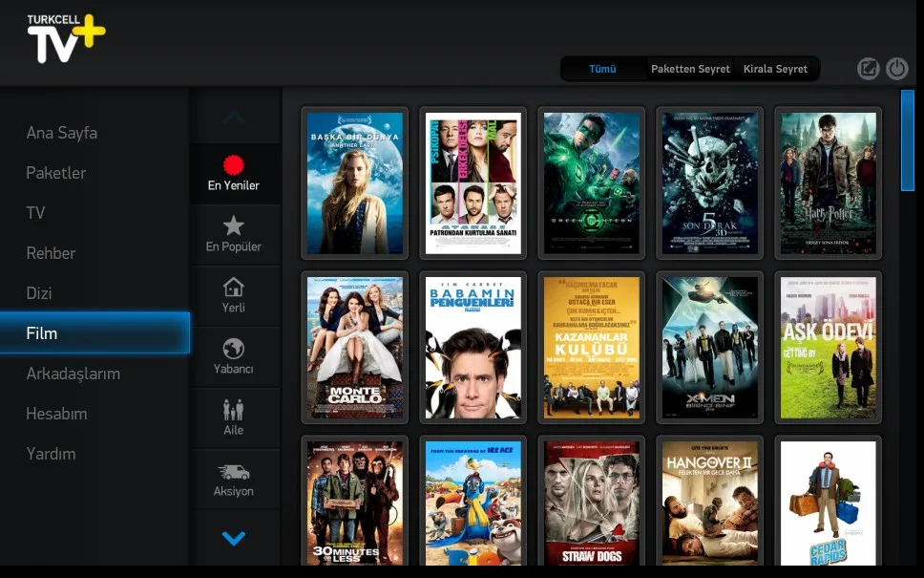Open Hesabım in the sidebar
The width and height of the screenshot is (924, 578).
[x=56, y=414]
